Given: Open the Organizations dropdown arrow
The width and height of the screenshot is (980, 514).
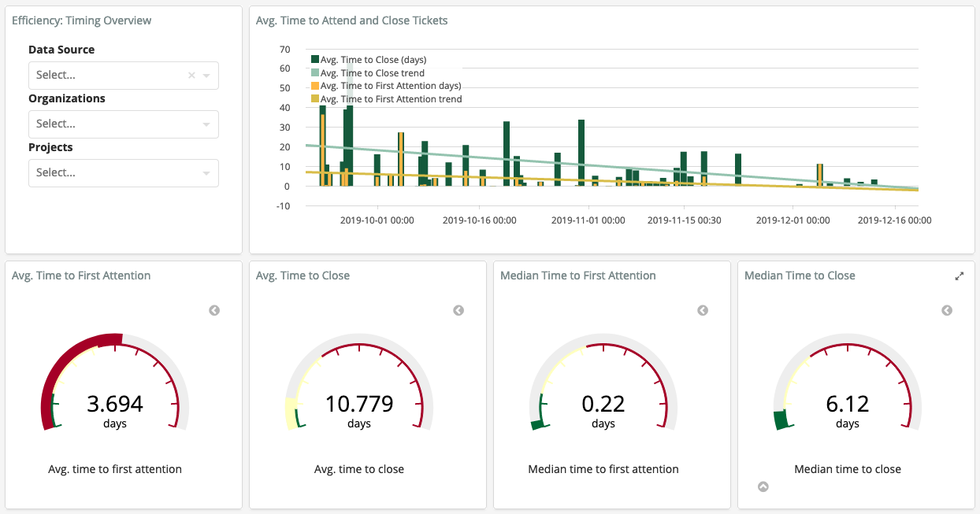Looking at the screenshot, I should click(x=206, y=124).
